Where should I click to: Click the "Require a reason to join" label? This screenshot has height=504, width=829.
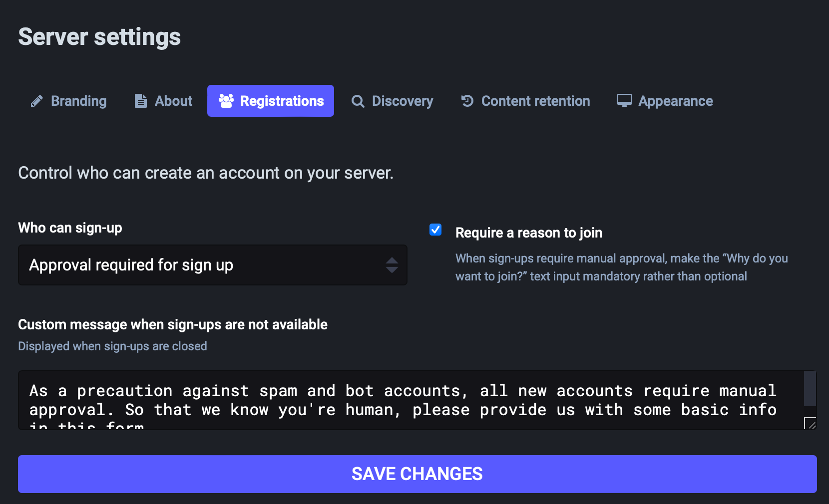click(x=528, y=233)
